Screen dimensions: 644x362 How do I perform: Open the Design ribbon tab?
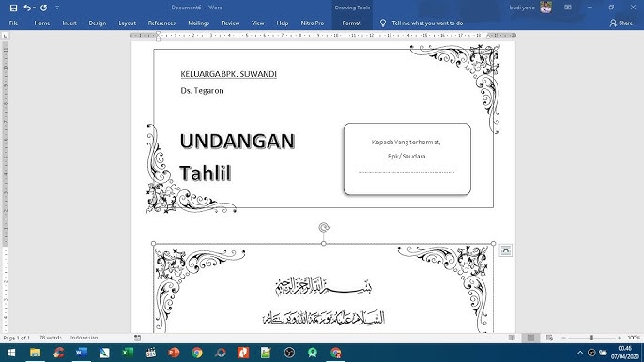98,23
